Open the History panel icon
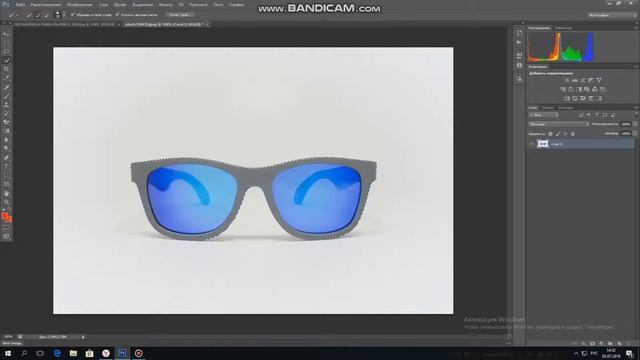Viewport: 640px width, 360px height. pos(519,33)
